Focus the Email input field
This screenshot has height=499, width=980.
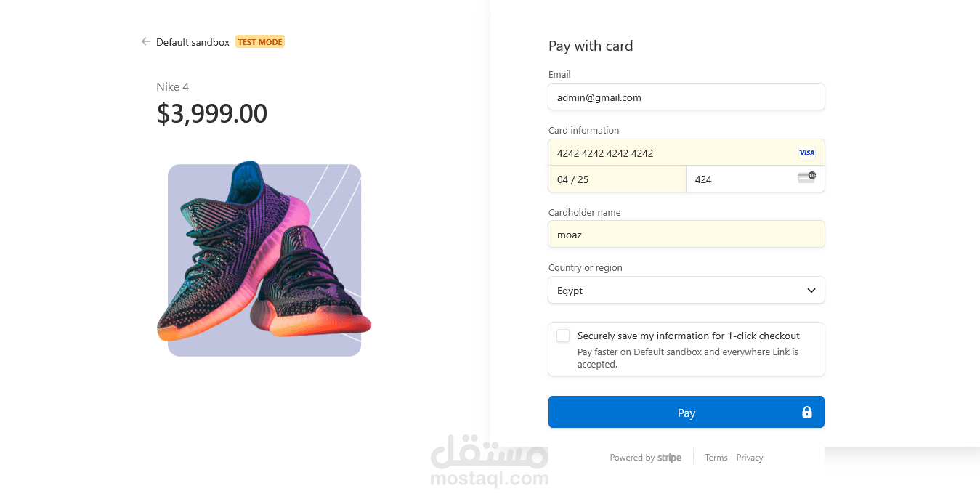686,97
